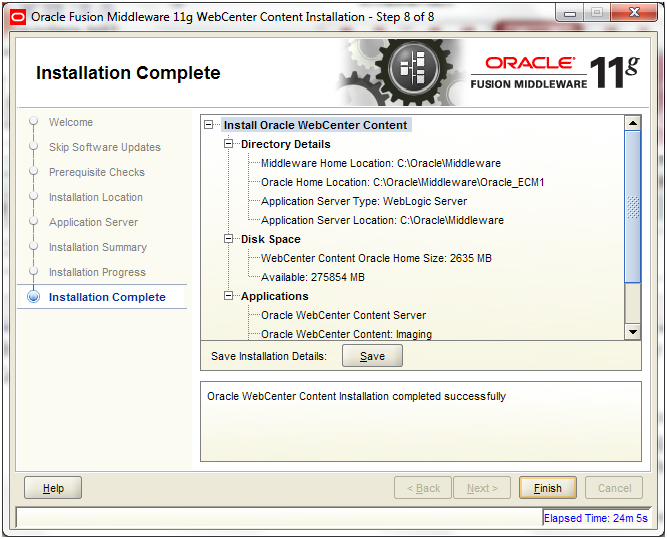This screenshot has width=667, height=539.
Task: Click the scrollbar up arrow in summary tree
Action: tap(633, 123)
